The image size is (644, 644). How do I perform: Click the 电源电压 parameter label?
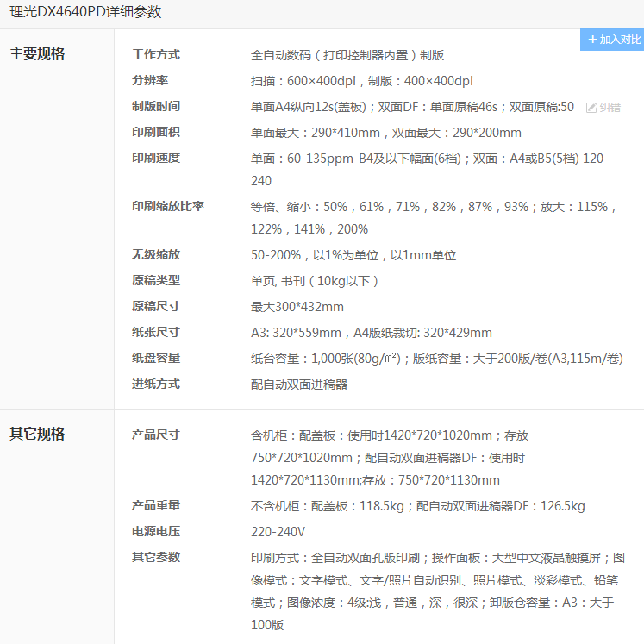156,531
